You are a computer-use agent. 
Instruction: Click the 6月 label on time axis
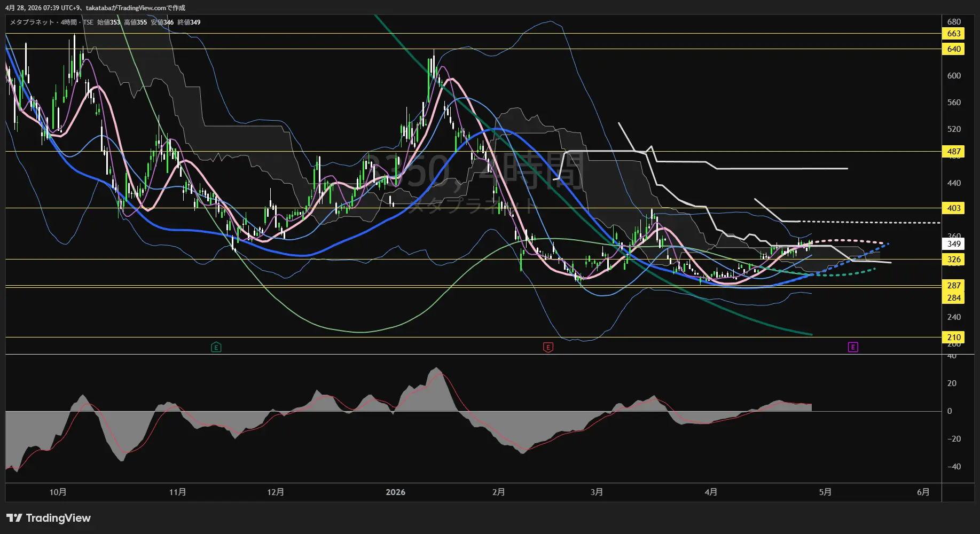click(923, 492)
